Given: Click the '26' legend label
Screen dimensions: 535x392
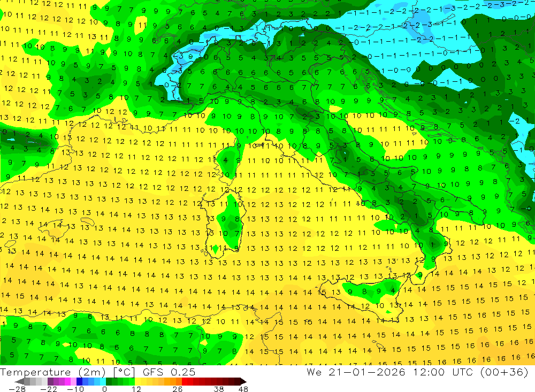Looking at the screenshot, I should point(178,389).
